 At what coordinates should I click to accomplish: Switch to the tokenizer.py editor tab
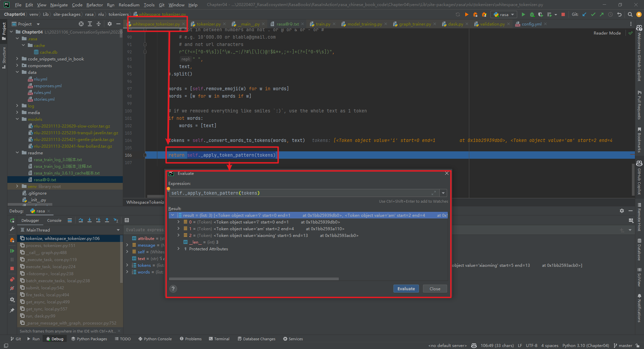click(x=209, y=24)
